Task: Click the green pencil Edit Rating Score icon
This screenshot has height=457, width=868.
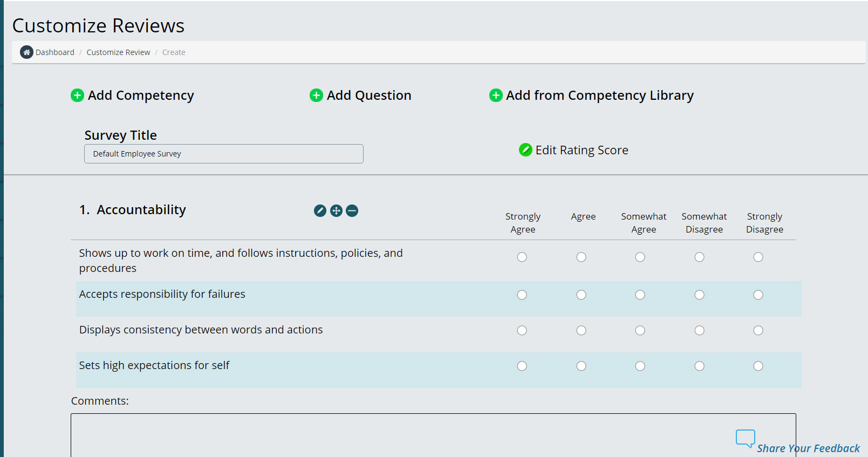Action: tap(525, 150)
